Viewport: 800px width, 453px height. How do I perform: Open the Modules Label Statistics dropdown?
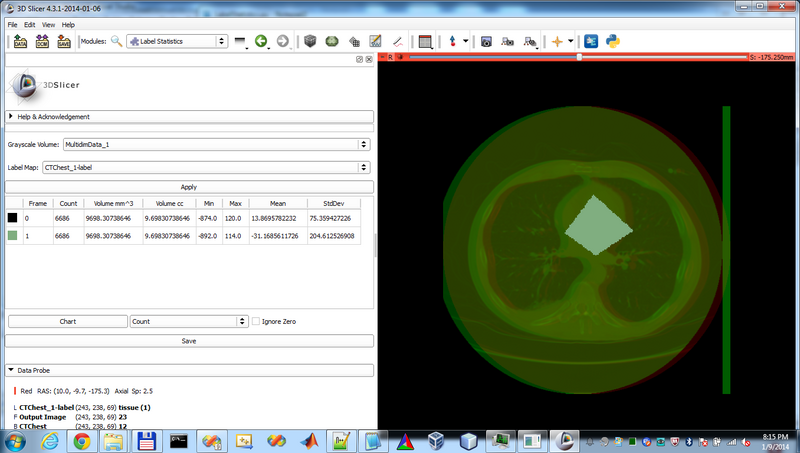[x=177, y=41]
